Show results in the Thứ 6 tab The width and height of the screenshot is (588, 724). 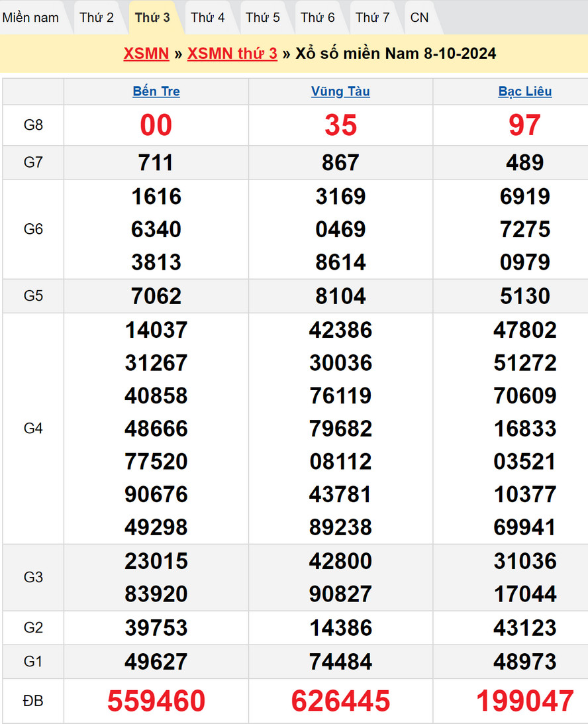[318, 18]
